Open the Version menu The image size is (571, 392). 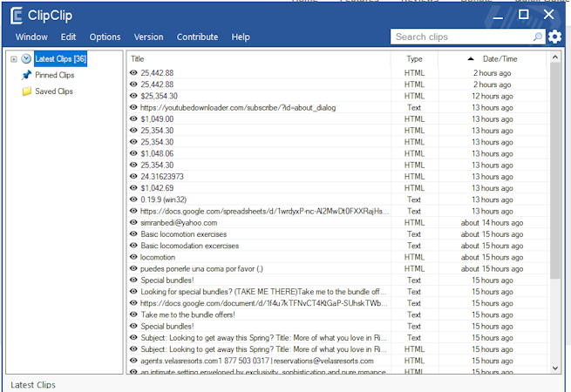(148, 37)
